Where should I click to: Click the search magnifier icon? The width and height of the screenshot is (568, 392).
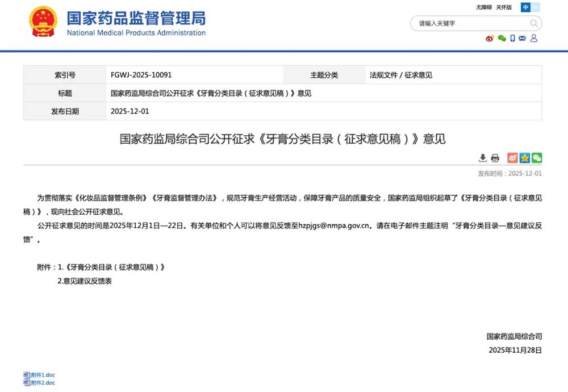(534, 23)
